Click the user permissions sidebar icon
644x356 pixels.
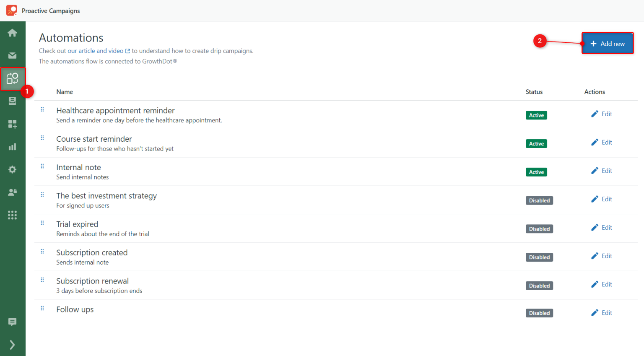[x=13, y=192]
